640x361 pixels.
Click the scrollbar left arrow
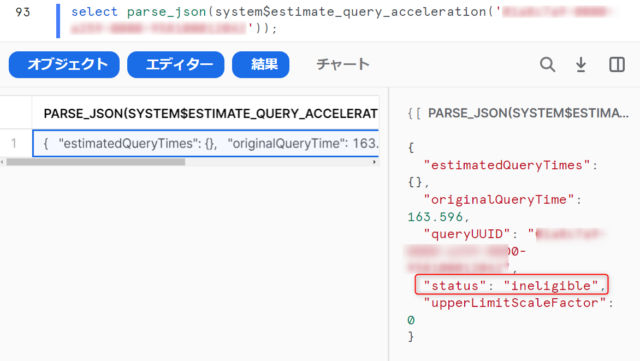point(2,162)
